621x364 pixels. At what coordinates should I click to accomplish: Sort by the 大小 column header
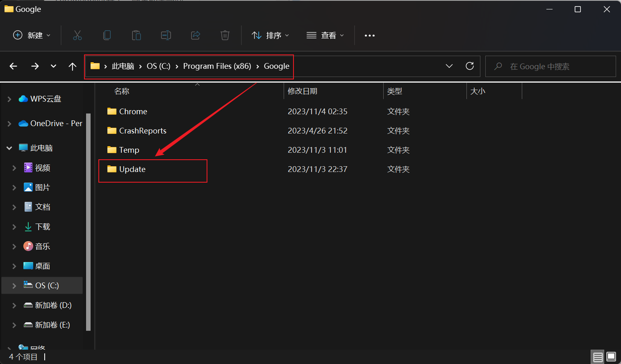pyautogui.click(x=494, y=91)
